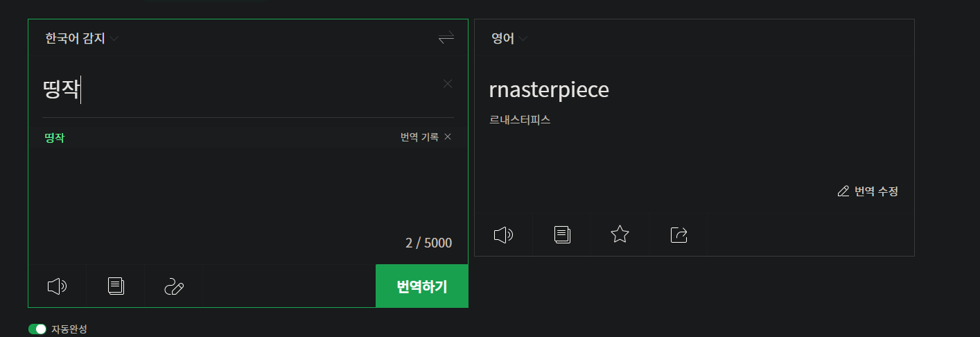
Task: Click 번역 수정 to edit translation
Action: (868, 191)
